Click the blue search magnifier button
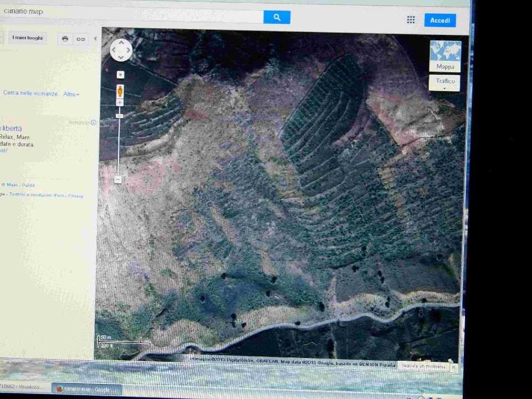The image size is (532, 399). [277, 17]
